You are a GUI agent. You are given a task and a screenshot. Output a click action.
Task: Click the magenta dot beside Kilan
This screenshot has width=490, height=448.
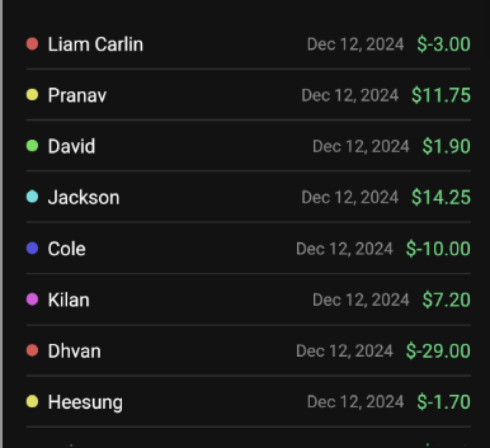32,300
